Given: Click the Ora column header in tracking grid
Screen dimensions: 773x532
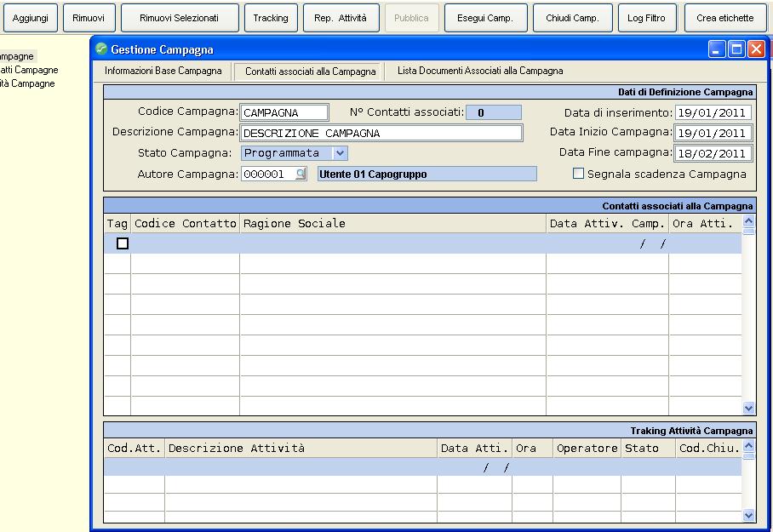Looking at the screenshot, I should (x=532, y=449).
